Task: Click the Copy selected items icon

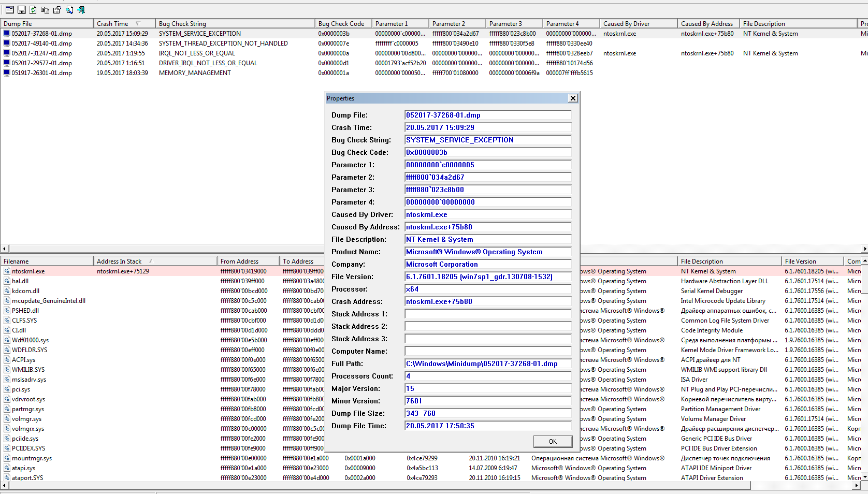Action: [45, 10]
